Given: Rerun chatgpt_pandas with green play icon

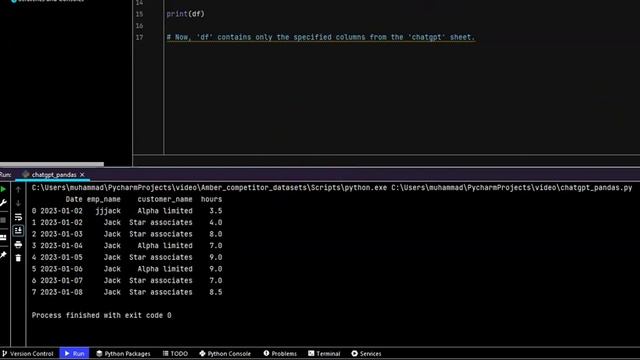Looking at the screenshot, I should 3,189.
